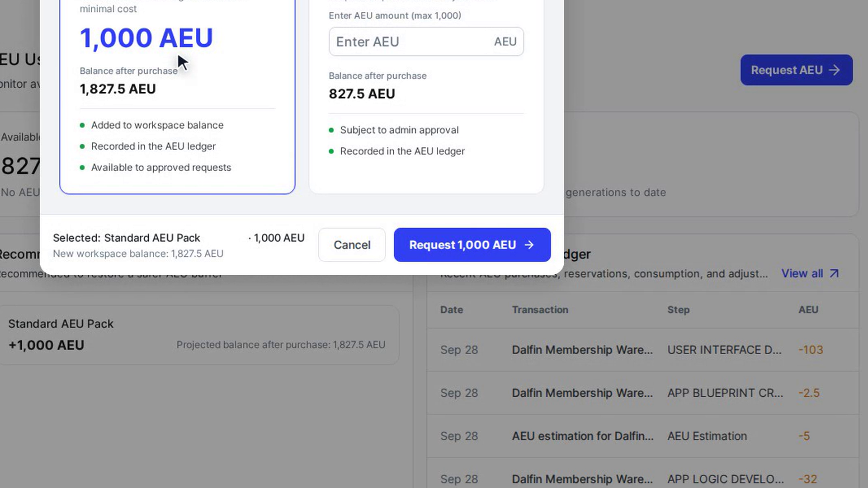Click arrow icon in Request 1,000 AEU button

(x=529, y=244)
